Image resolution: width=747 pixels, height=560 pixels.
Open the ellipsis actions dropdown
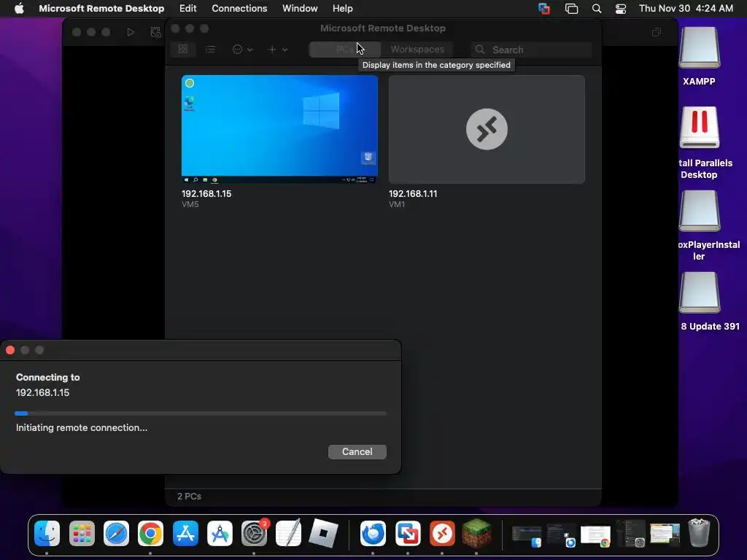coord(242,49)
